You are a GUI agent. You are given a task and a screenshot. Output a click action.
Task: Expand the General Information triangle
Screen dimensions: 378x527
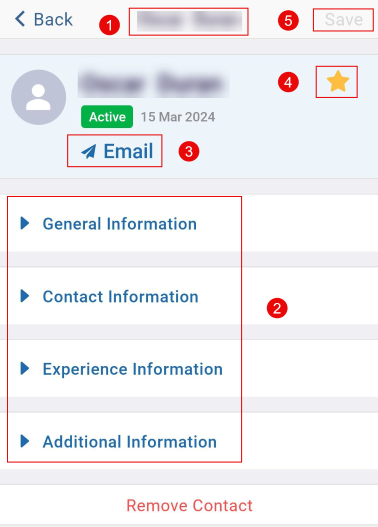pyautogui.click(x=25, y=223)
